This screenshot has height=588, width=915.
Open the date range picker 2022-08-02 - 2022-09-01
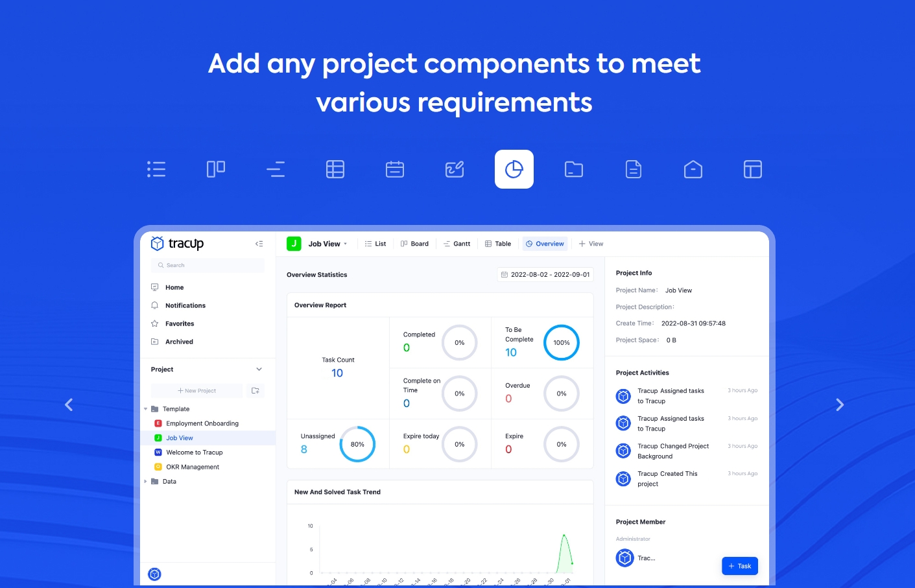point(545,274)
